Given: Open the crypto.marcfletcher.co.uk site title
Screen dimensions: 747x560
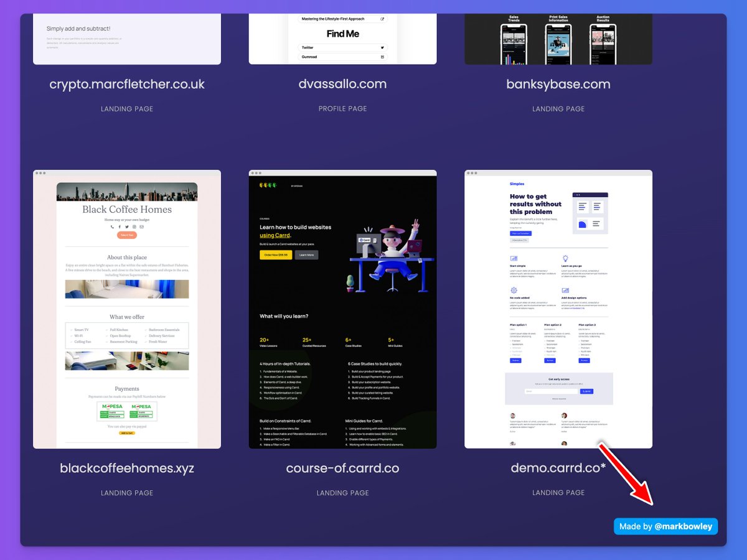Looking at the screenshot, I should 127,84.
